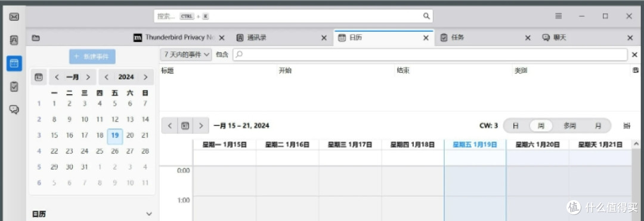
Task: Go to previous week arrow
Action: pos(169,126)
